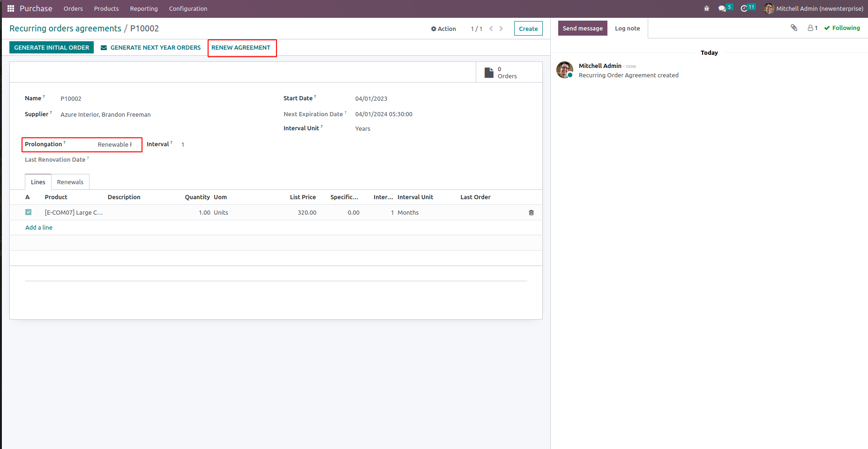This screenshot has width=868, height=449.
Task: Go to previous record arrow
Action: pos(491,29)
